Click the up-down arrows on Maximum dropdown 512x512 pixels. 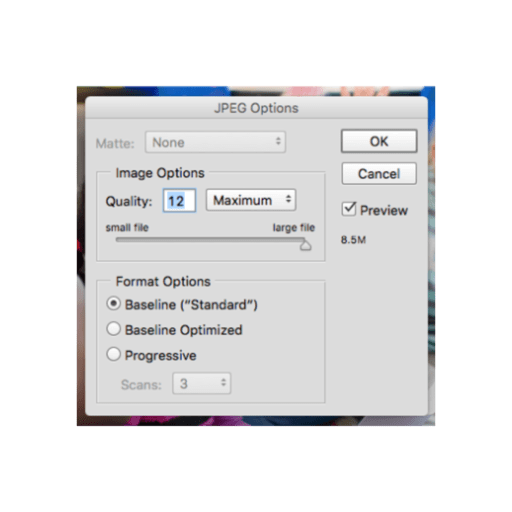(x=288, y=200)
